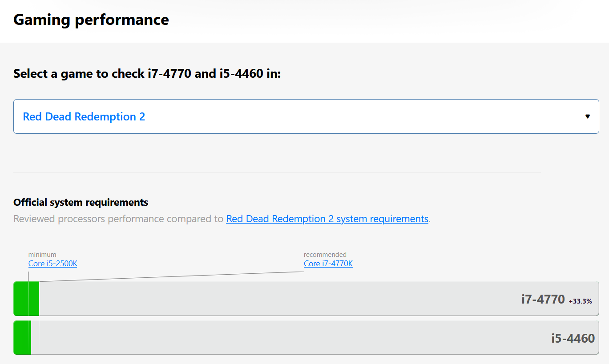Screen dimensions: 609x364
Task: Click the green filled part of i5-4460 bar
Action: (22, 338)
